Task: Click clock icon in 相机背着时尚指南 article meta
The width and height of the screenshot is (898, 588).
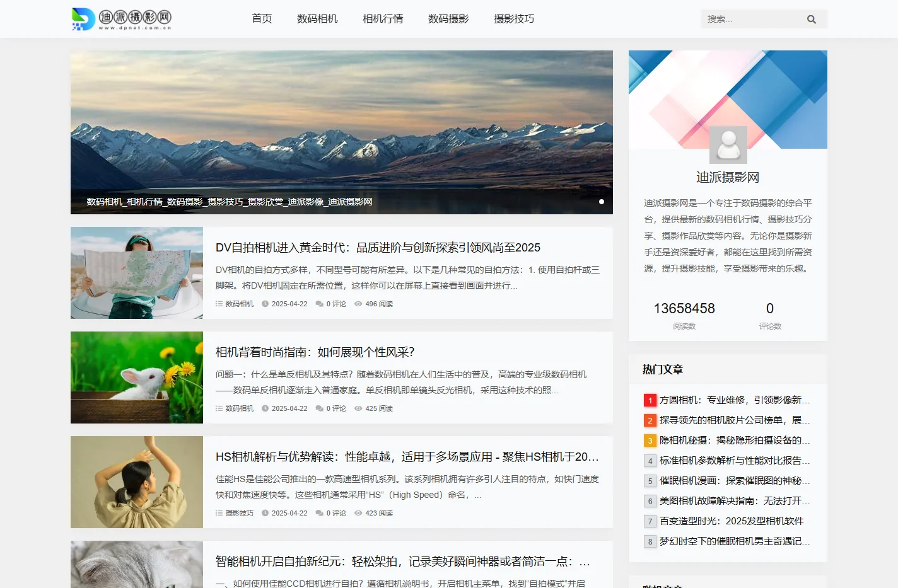Action: pos(265,408)
